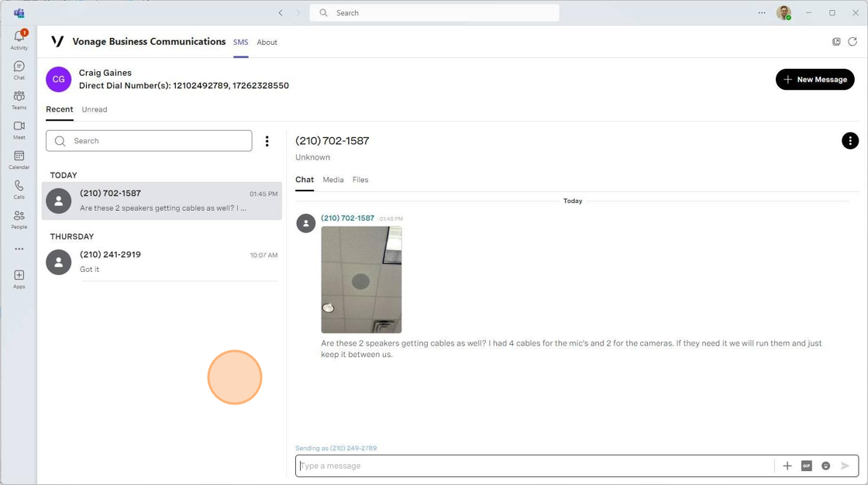Click the 01:45 PM timestamp in conversation list

point(263,194)
